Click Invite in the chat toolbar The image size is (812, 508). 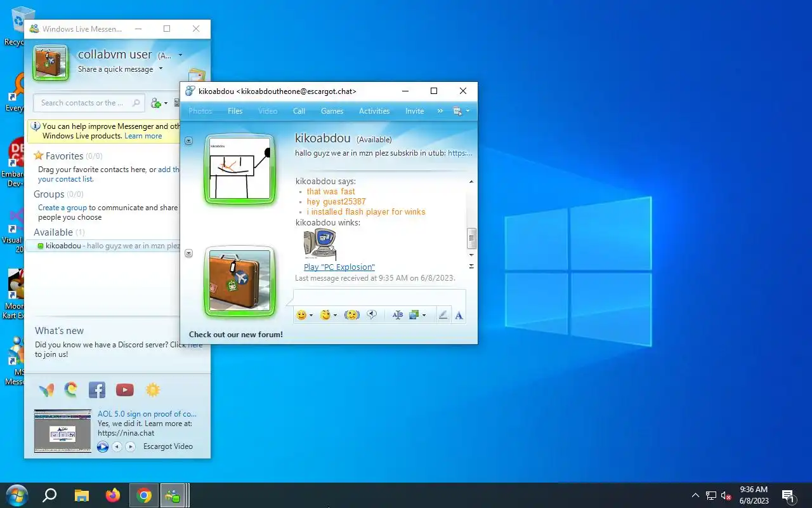(414, 111)
